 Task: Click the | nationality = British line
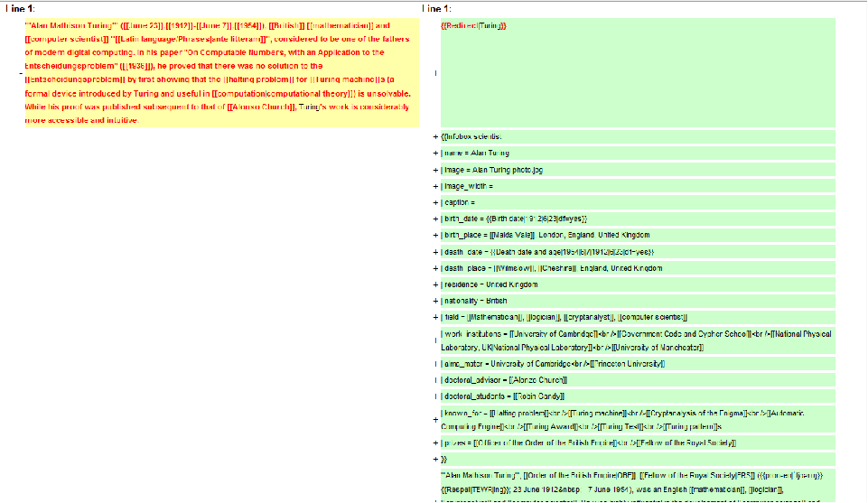(x=638, y=301)
